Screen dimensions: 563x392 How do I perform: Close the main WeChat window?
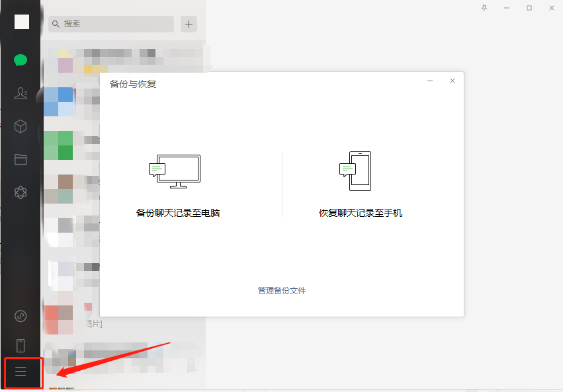click(552, 8)
